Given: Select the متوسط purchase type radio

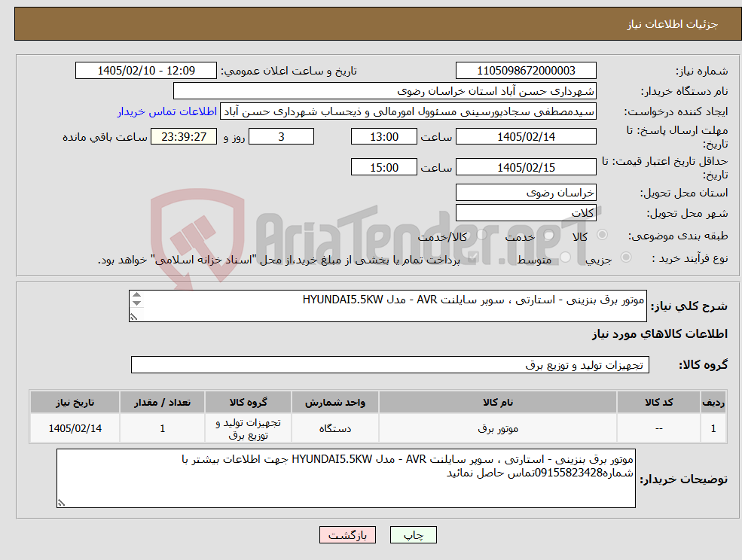Looking at the screenshot, I should 566,257.
